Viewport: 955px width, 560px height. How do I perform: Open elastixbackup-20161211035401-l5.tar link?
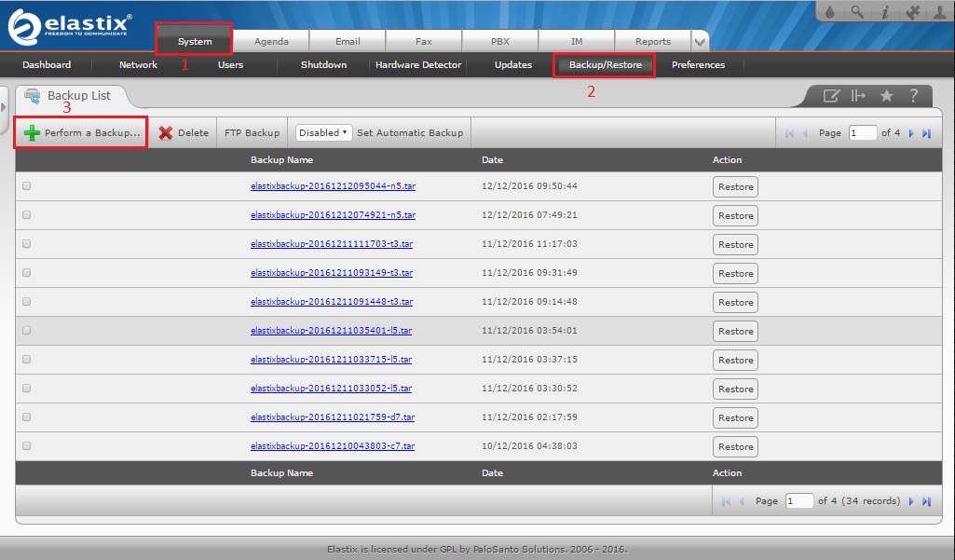[331, 331]
